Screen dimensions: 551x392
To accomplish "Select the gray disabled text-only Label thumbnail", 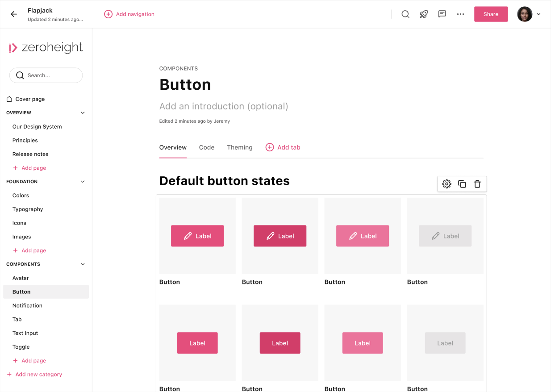I will click(x=445, y=343).
